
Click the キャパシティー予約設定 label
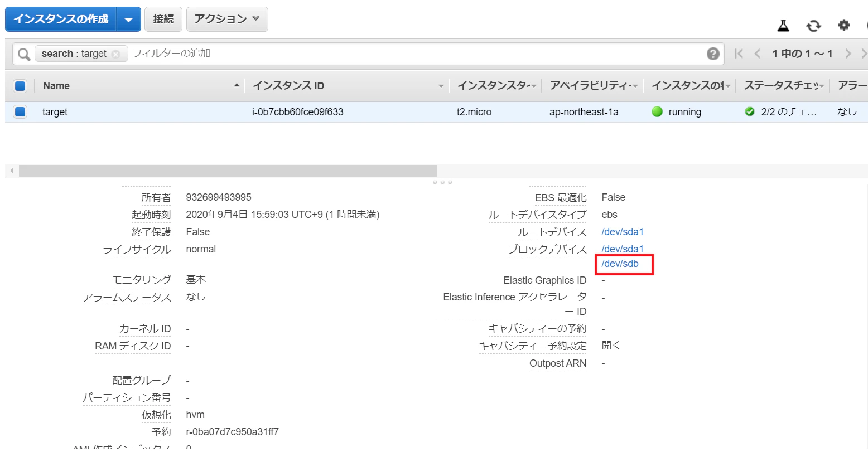tap(533, 346)
